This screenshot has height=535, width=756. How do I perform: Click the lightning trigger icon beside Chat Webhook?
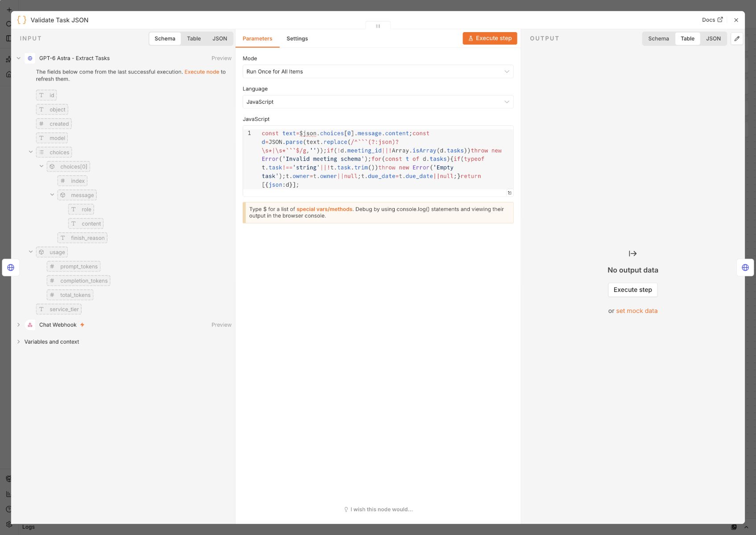[x=82, y=325]
